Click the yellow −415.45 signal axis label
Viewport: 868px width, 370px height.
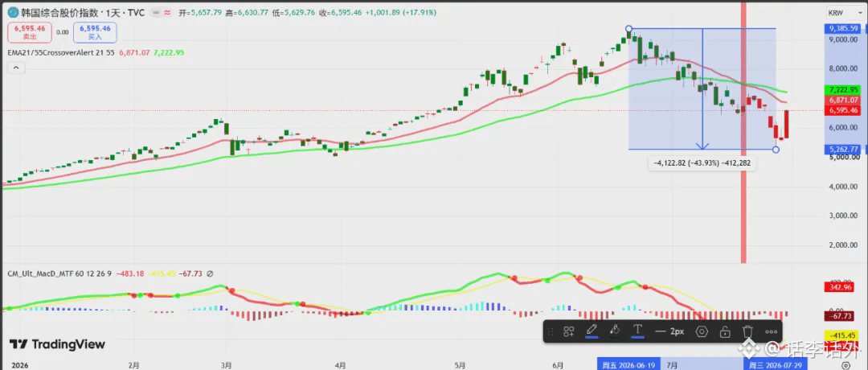[x=843, y=335]
